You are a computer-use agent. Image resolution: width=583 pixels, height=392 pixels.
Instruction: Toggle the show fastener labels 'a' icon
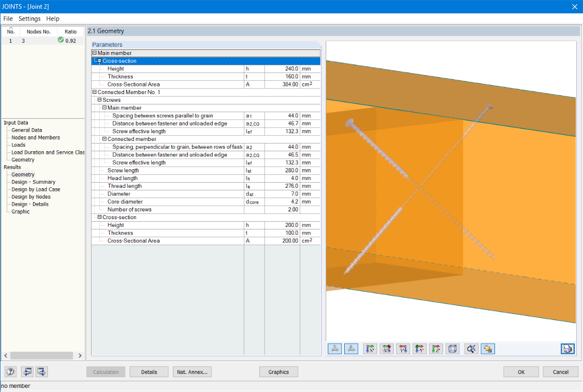(351, 349)
